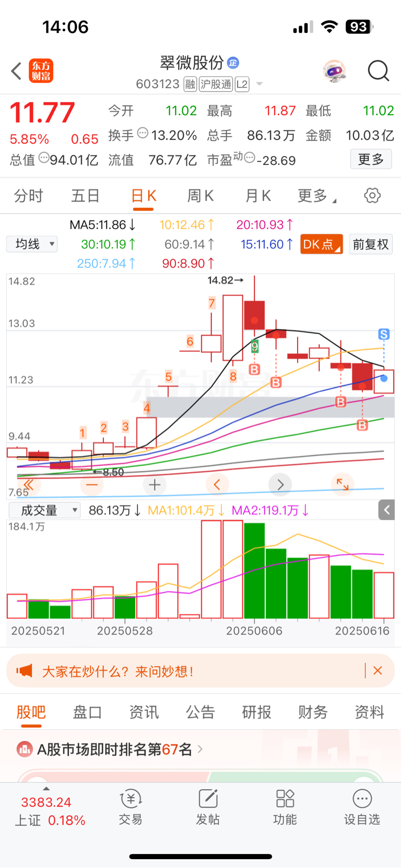Viewport: 401px width, 868px height.
Task: Close the 妙想 banner
Action: tap(378, 671)
